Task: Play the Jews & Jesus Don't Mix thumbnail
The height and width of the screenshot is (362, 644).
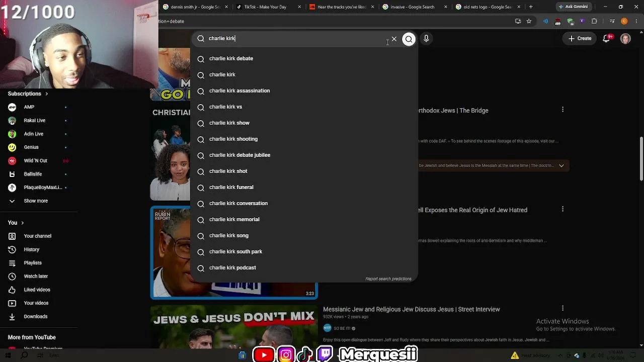Action: pyautogui.click(x=234, y=327)
